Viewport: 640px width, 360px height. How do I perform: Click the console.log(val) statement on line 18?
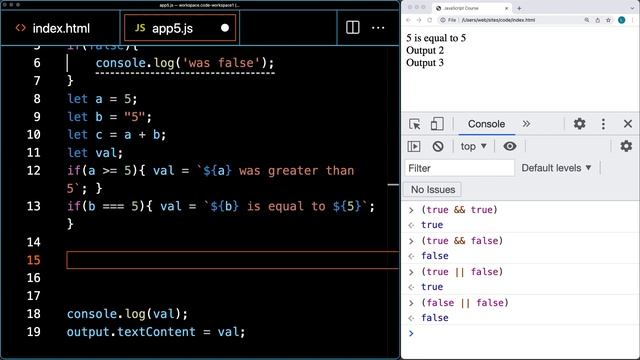point(127,314)
